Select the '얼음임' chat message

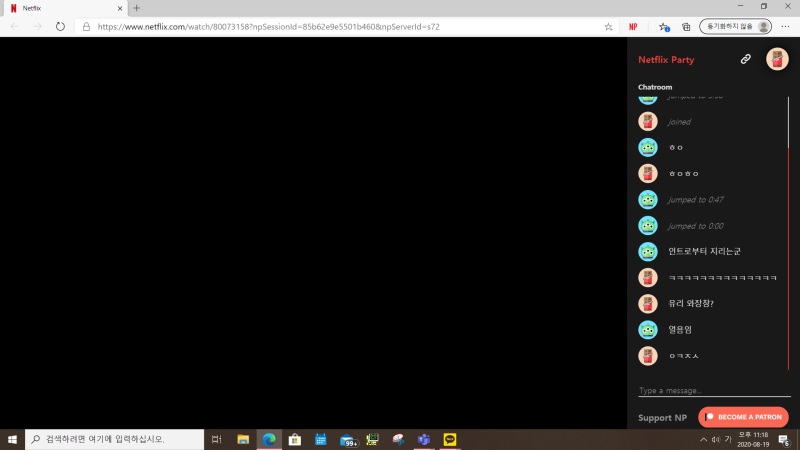point(680,330)
